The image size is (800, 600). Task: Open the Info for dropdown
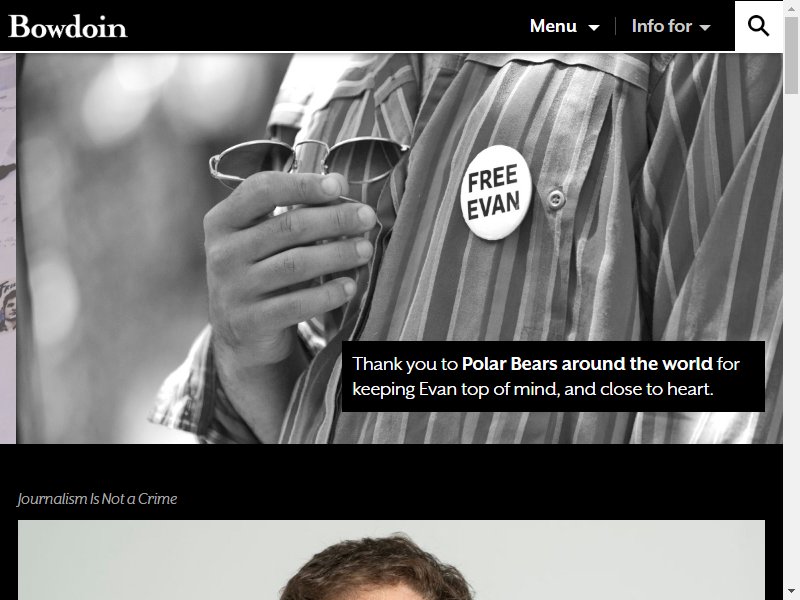coord(671,26)
